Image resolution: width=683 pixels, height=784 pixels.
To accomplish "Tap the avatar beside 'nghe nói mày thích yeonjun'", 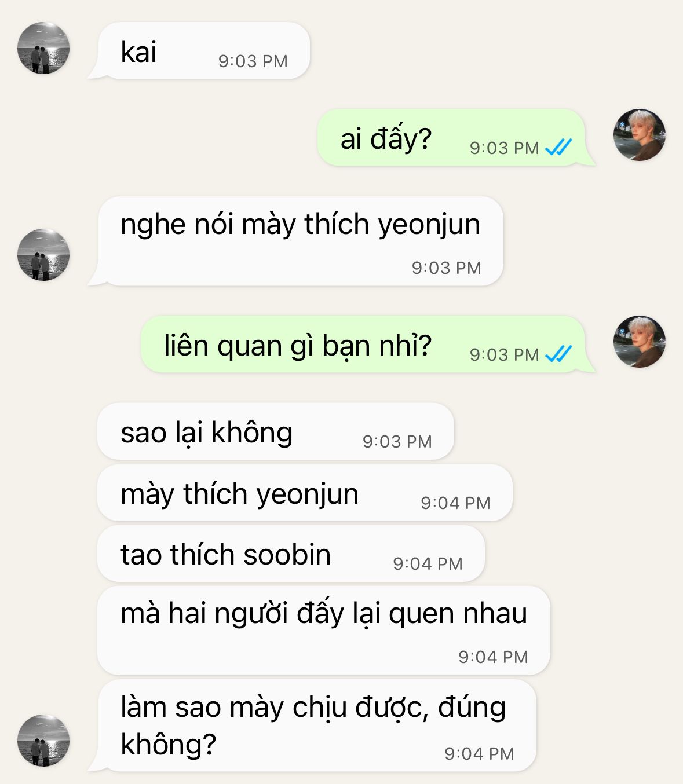I will point(43,255).
